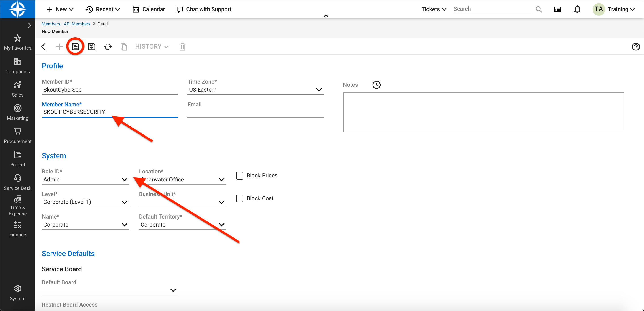Open the Time Zone dropdown
The width and height of the screenshot is (644, 311).
click(x=255, y=90)
